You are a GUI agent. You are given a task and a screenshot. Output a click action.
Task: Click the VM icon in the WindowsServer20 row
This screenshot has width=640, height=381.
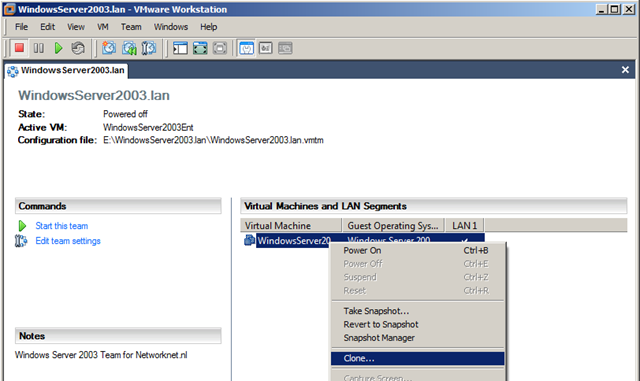pyautogui.click(x=249, y=241)
